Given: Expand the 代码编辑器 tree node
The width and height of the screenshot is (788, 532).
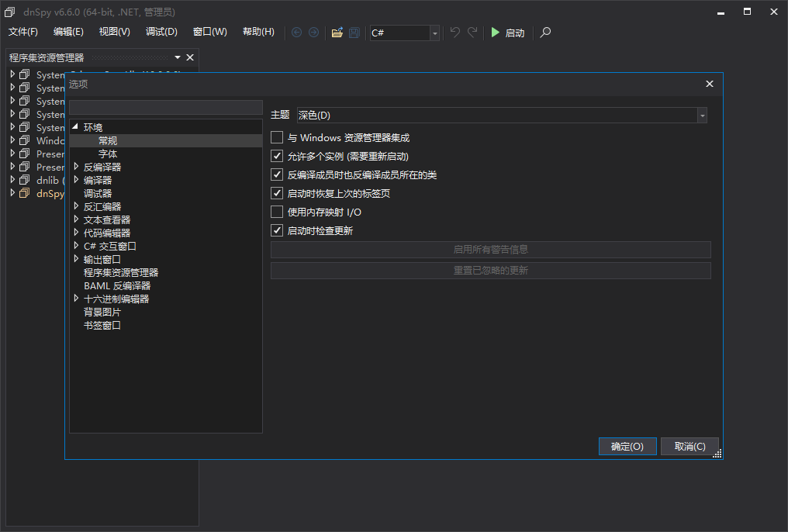Looking at the screenshot, I should pos(76,232).
